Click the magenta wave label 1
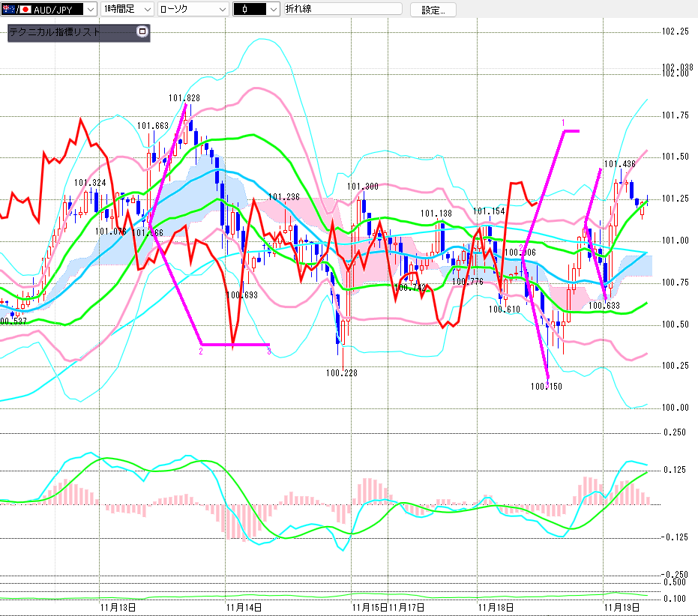Image resolution: width=698 pixels, height=616 pixels. coord(563,122)
